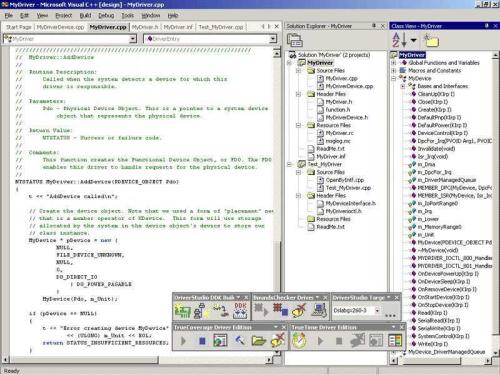This screenshot has height=375, width=500.
Task: Select the root MyDriver node in Class View
Action: tap(412, 55)
